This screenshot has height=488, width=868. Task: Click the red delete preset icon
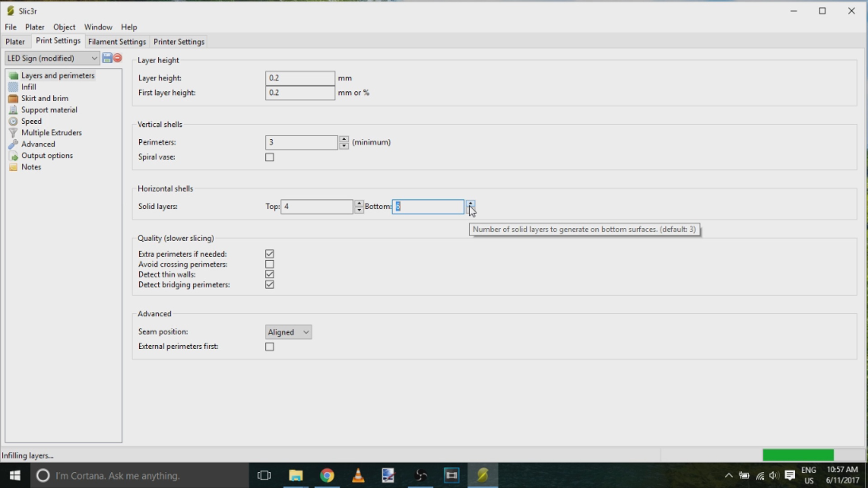click(118, 58)
